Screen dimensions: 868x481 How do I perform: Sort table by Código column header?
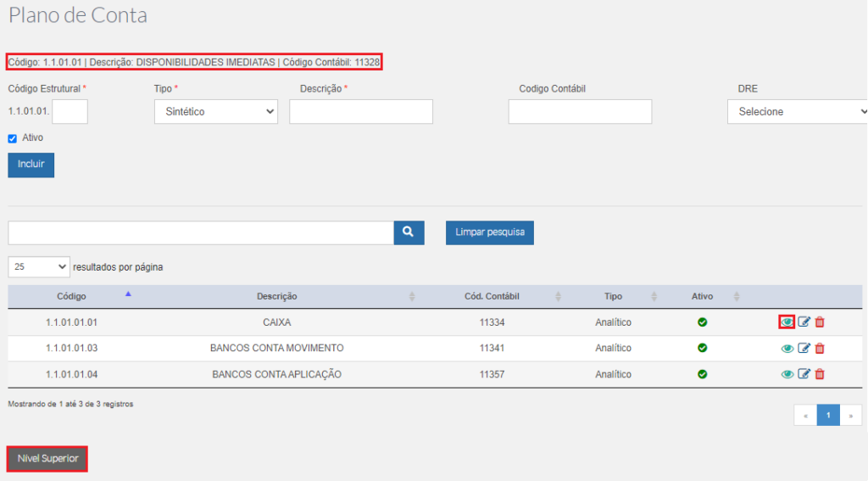pos(71,296)
